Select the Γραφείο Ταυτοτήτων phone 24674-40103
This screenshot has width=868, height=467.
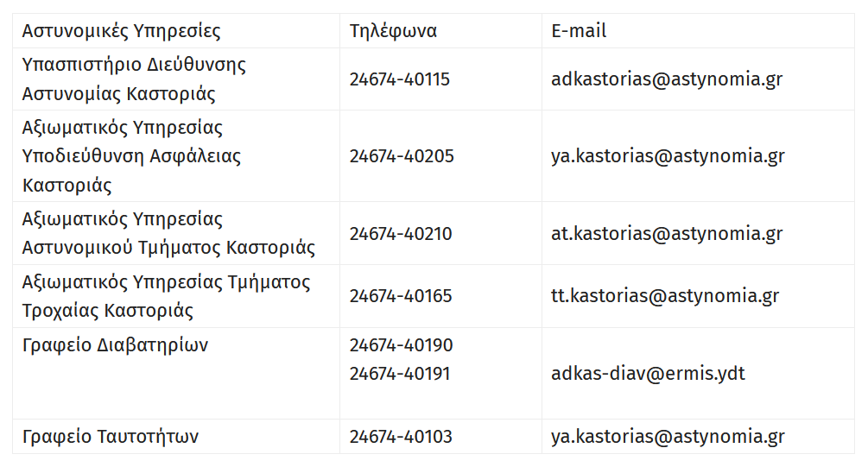[x=401, y=437]
